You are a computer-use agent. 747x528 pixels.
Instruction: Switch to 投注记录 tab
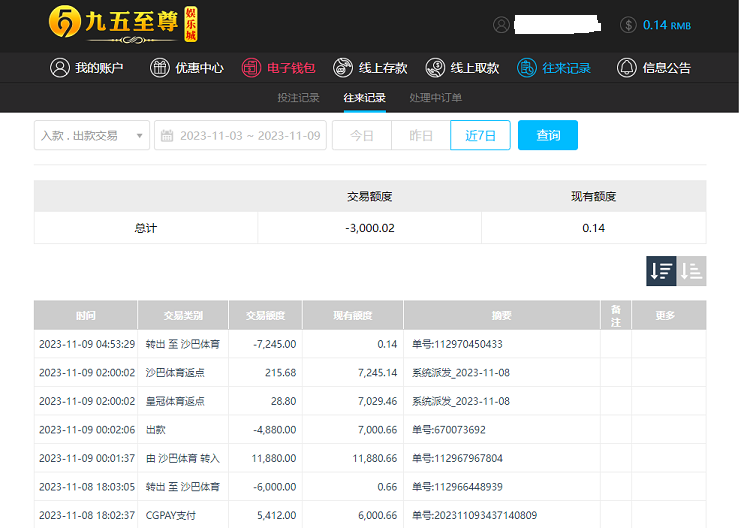[x=298, y=98]
